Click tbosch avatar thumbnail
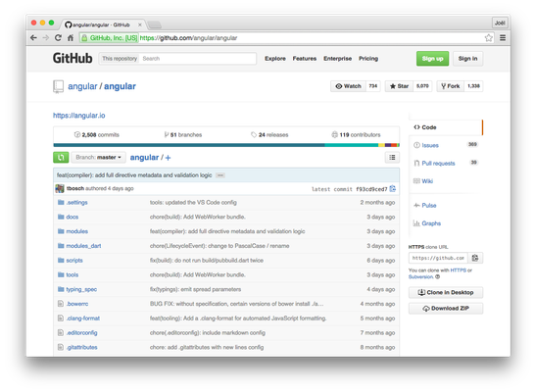The height and width of the screenshot is (392, 535). click(60, 188)
